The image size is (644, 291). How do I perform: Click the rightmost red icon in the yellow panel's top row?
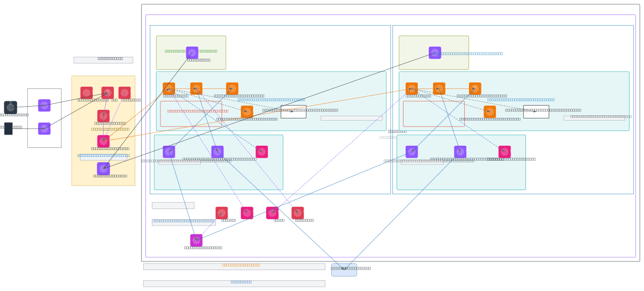point(125,93)
